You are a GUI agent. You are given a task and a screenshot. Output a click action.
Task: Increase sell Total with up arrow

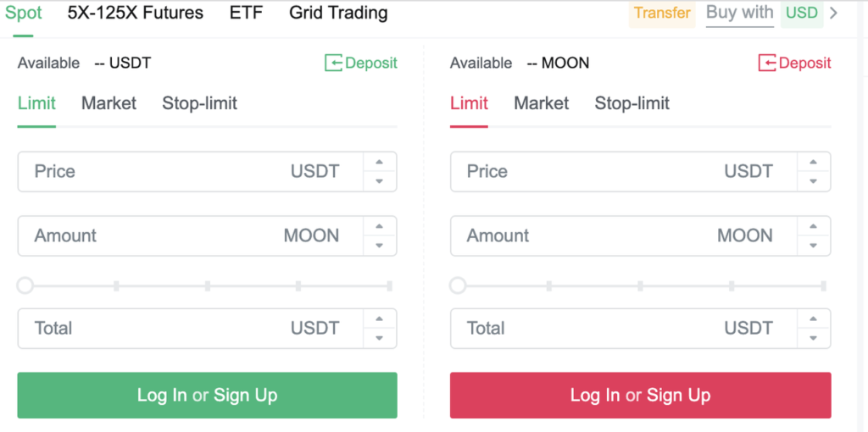tap(813, 318)
